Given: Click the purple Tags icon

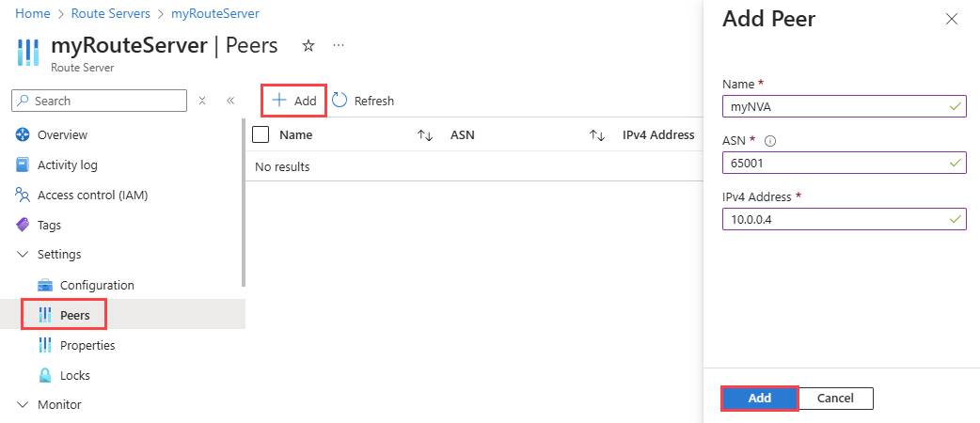Looking at the screenshot, I should (x=23, y=225).
